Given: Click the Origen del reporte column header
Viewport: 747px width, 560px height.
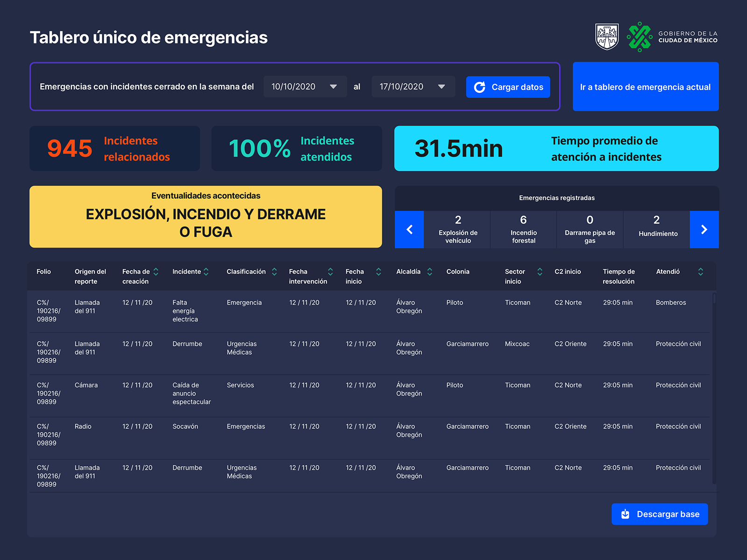Looking at the screenshot, I should coord(91,276).
